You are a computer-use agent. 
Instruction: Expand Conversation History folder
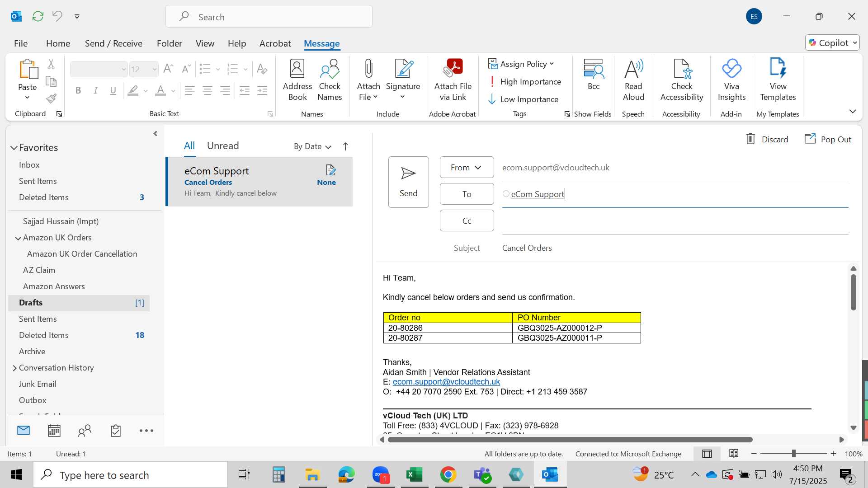point(14,368)
